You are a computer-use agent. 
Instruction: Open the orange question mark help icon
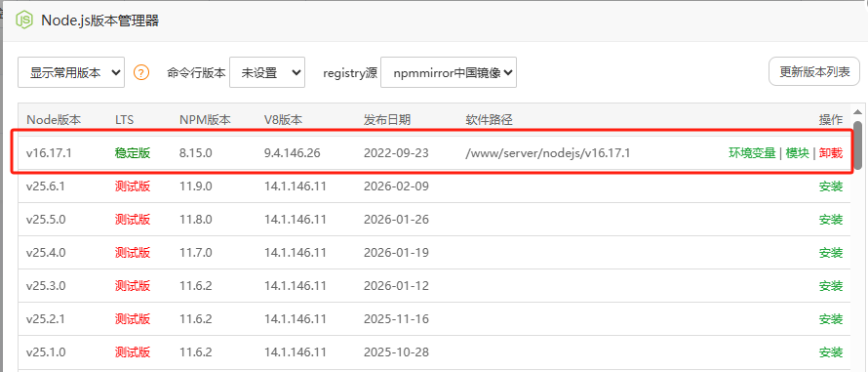click(x=141, y=72)
